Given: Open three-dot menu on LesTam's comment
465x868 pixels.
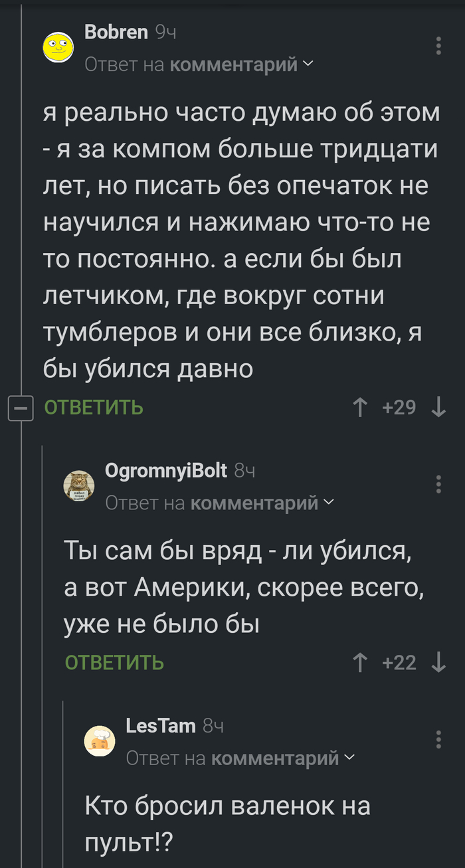Looking at the screenshot, I should pos(438,739).
